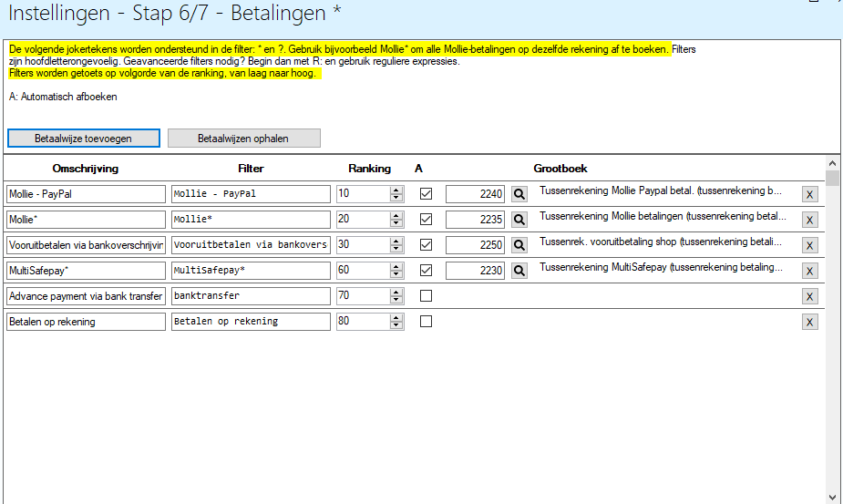
Task: Click the Grootboek column header
Action: point(560,169)
